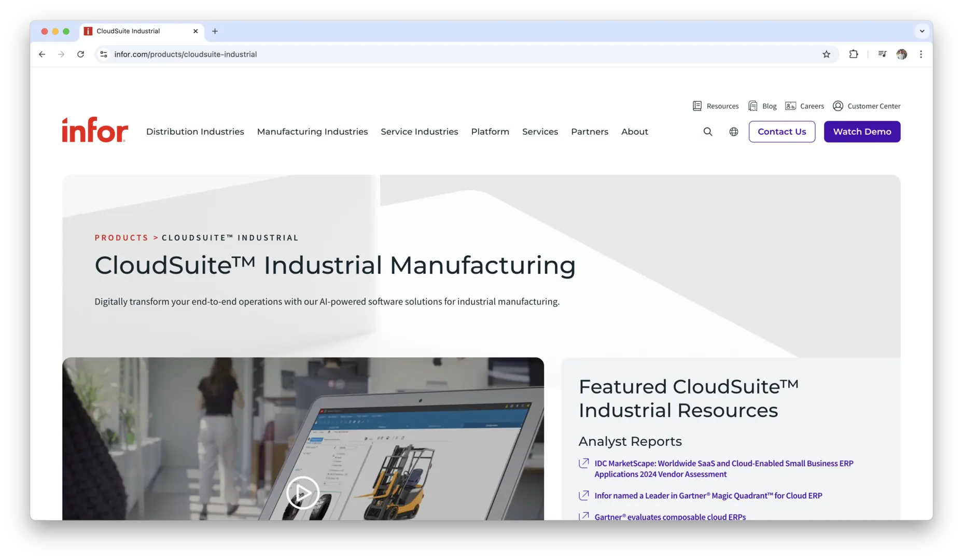Click the Customer Center user icon
The height and width of the screenshot is (560, 963).
(838, 106)
